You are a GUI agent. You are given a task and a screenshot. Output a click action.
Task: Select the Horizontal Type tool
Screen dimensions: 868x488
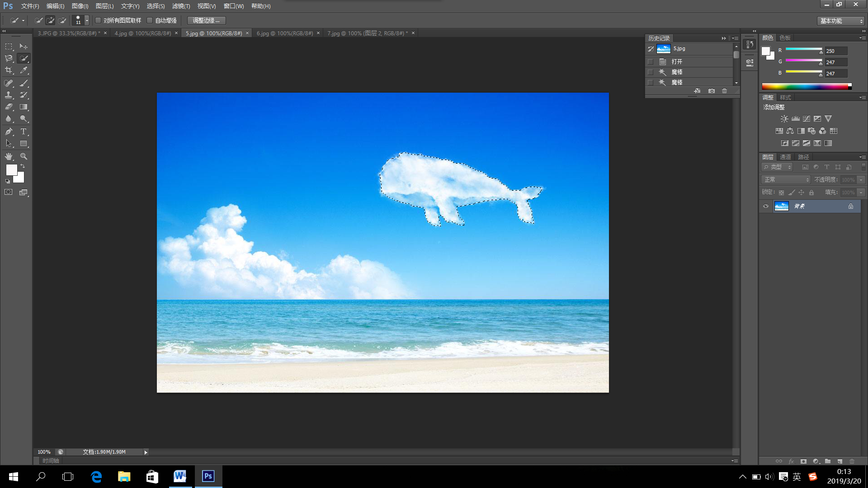coord(24,131)
